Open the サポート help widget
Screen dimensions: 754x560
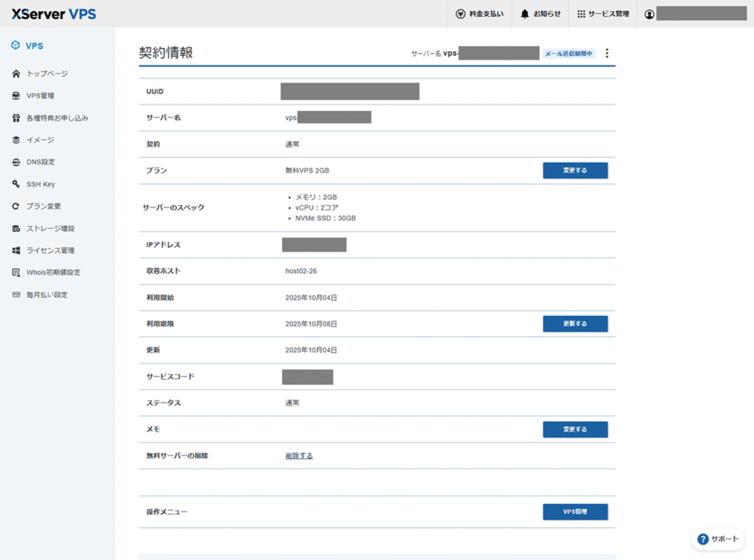717,539
